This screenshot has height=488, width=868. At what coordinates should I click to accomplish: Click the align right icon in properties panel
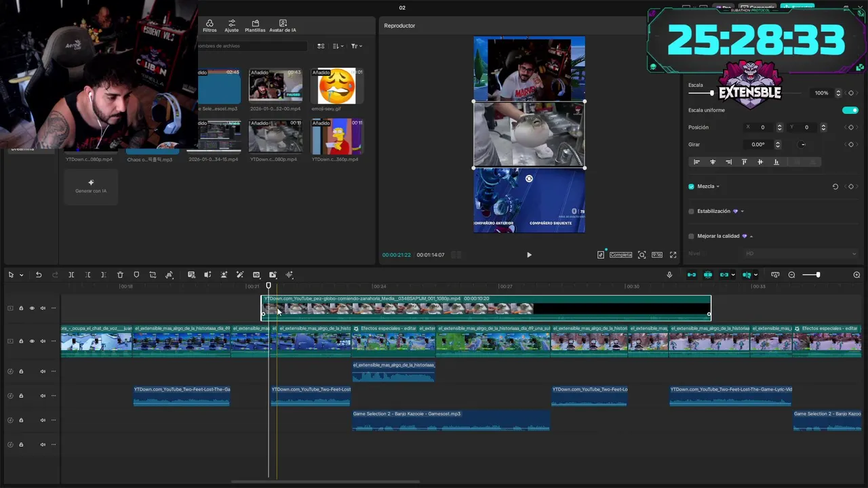[x=728, y=162]
